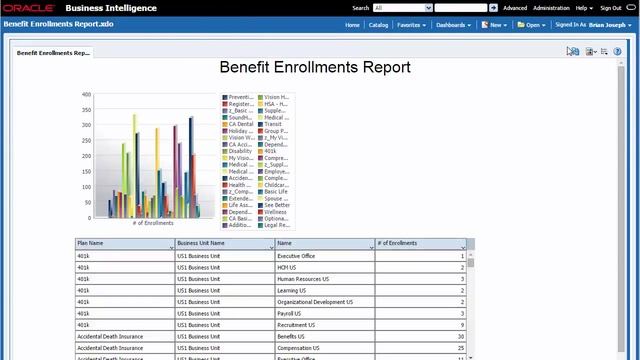Click the Disability legend swatch

coord(224,151)
